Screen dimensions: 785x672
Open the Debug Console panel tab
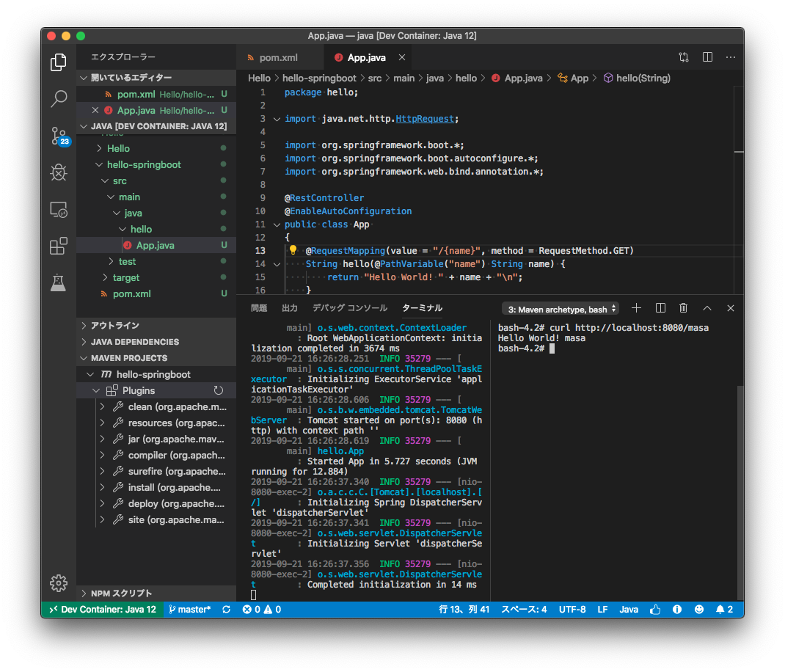coord(350,308)
